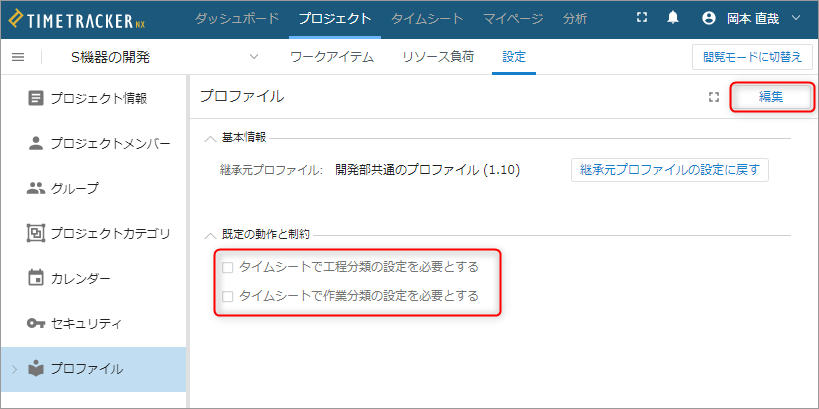This screenshot has width=819, height=409.
Task: Open the hamburger menu icon
Action: coord(18,57)
